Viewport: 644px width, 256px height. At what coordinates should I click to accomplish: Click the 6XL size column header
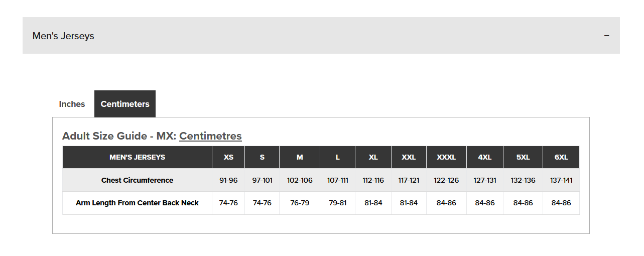click(561, 157)
